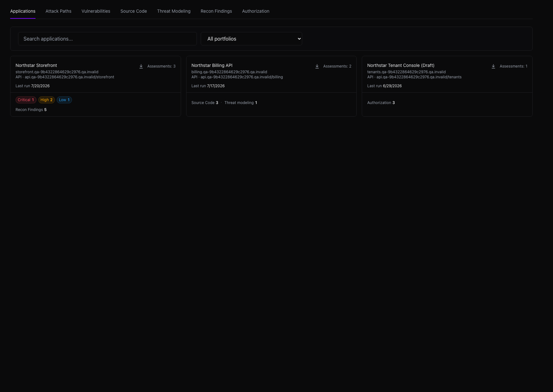The width and height of the screenshot is (553, 392).
Task: Go to the Recon Findings tab
Action: click(216, 11)
